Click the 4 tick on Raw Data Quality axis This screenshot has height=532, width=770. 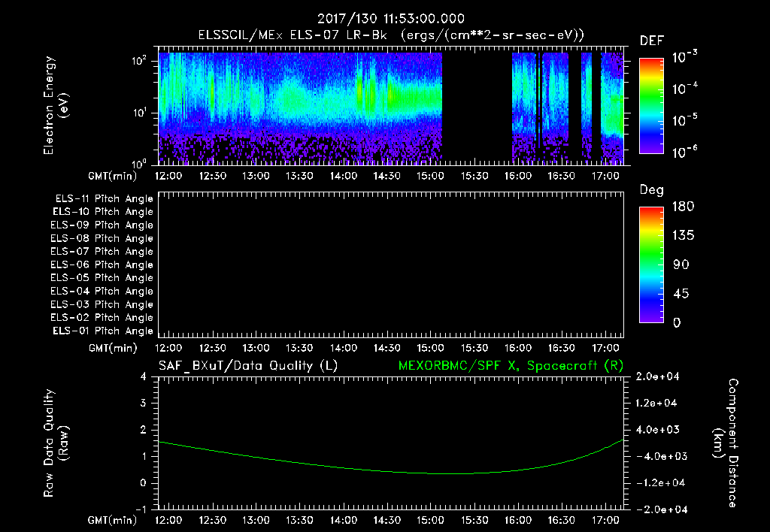[x=143, y=376]
